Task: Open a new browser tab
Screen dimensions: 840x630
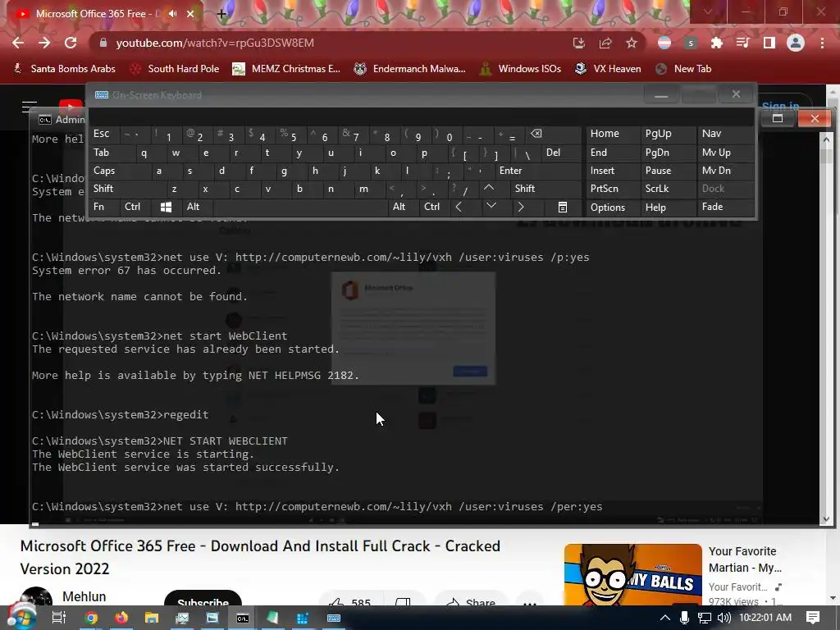Action: coord(221,14)
